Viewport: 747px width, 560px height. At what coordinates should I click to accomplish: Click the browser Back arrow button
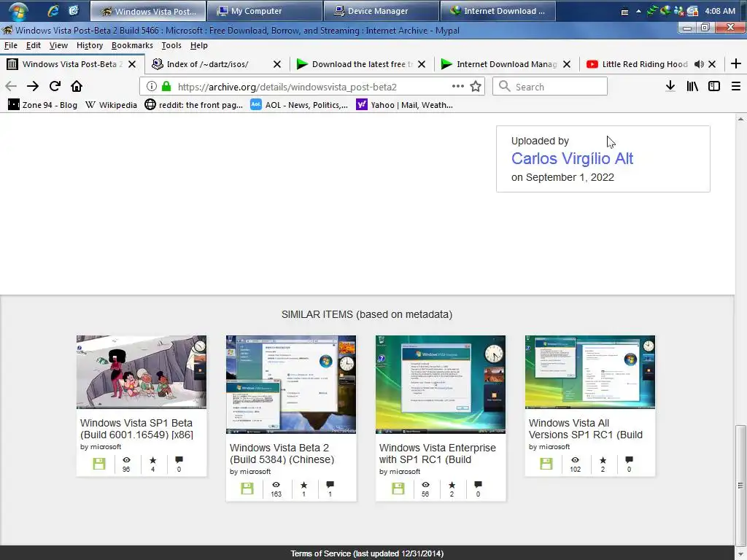click(11, 86)
